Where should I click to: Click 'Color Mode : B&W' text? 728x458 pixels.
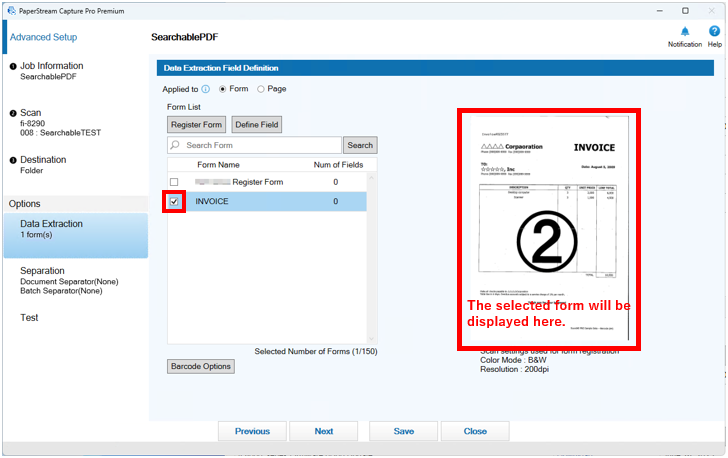tap(513, 360)
